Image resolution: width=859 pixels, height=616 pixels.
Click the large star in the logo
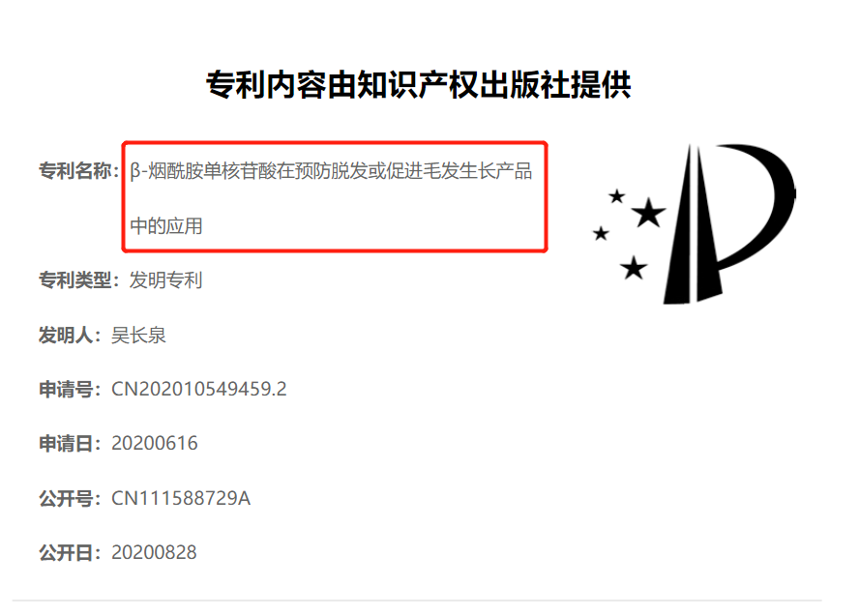click(x=649, y=213)
